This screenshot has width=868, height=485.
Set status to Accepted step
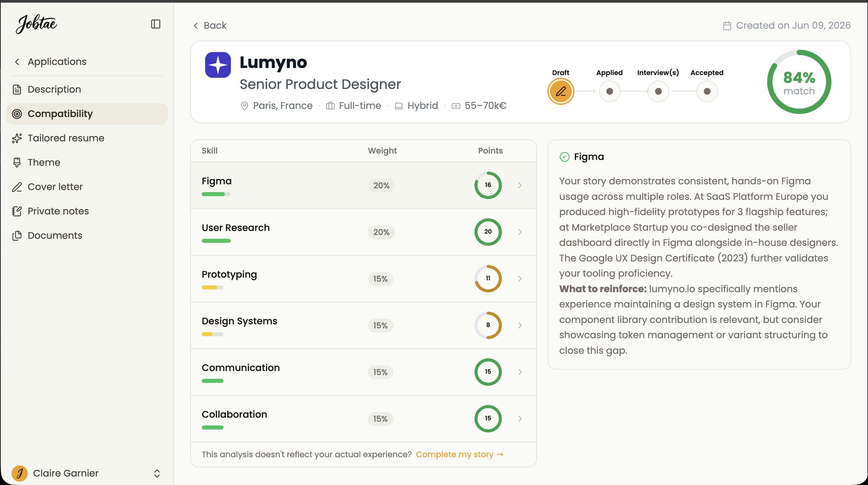coord(707,91)
